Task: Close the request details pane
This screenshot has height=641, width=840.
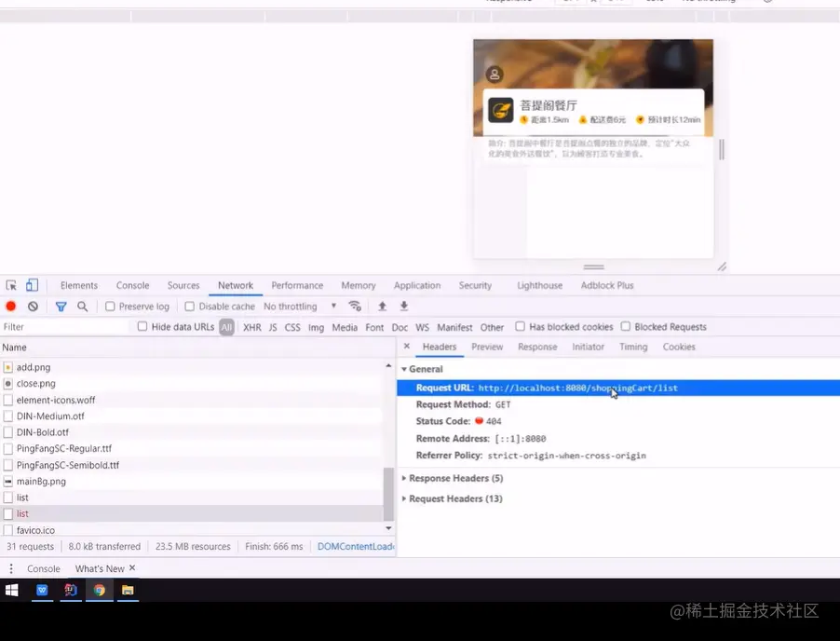Action: click(x=407, y=347)
